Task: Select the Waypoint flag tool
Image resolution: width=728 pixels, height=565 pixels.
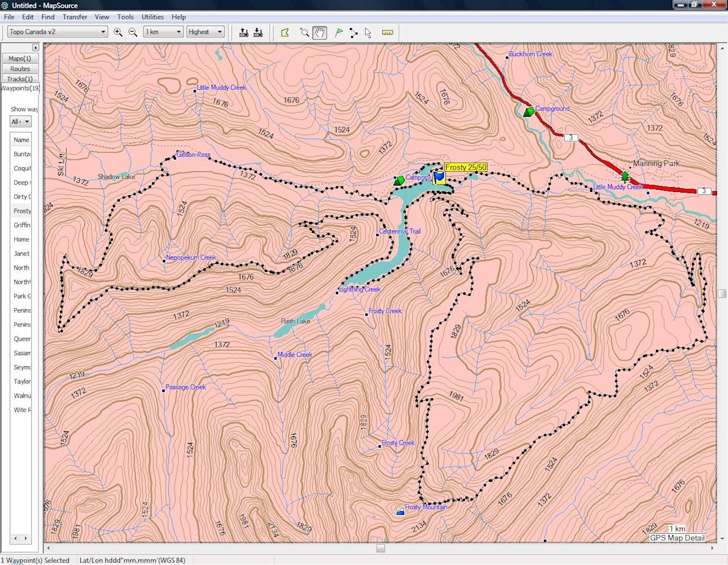Action: (x=339, y=32)
